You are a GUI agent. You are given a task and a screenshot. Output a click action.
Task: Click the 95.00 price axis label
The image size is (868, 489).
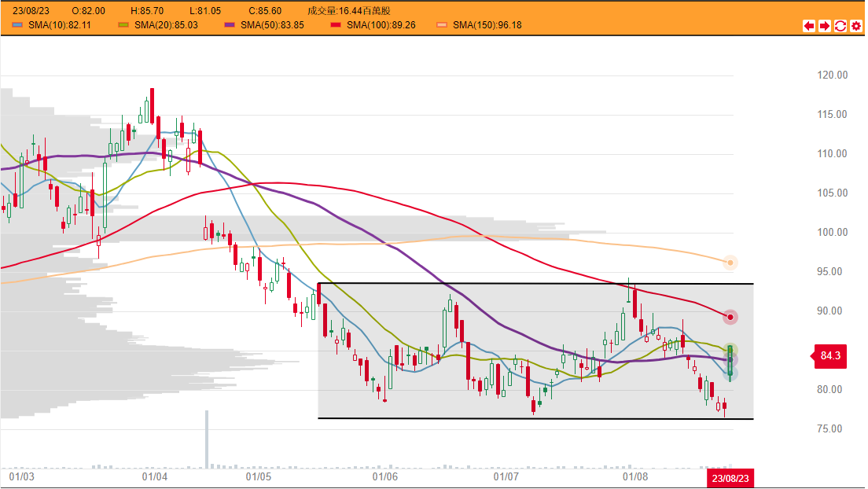click(829, 271)
